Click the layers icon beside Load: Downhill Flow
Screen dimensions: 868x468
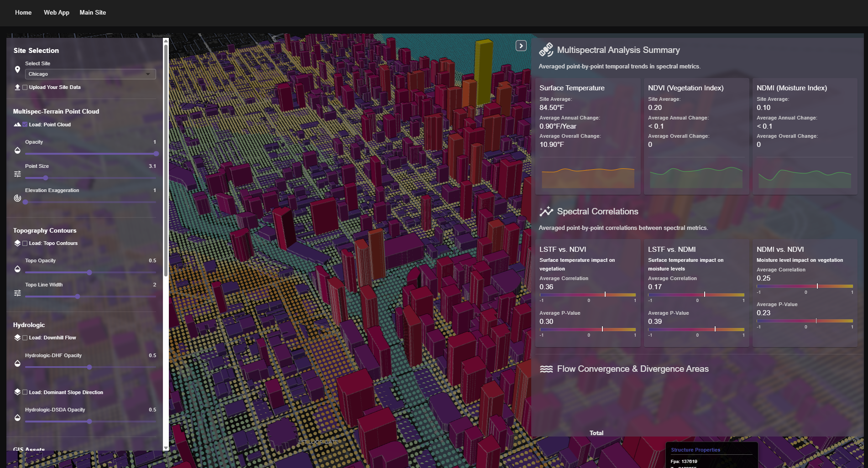(17, 338)
